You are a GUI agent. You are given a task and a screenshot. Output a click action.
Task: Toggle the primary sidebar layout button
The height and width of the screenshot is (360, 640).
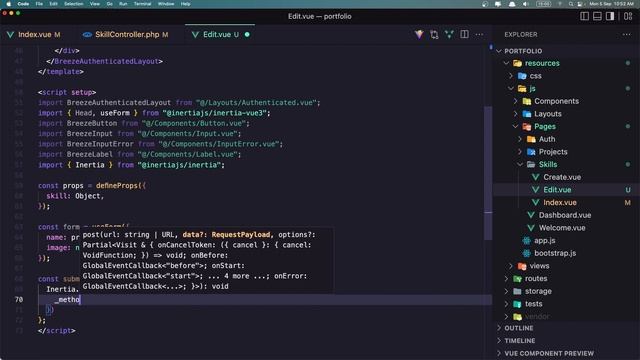coord(584,16)
